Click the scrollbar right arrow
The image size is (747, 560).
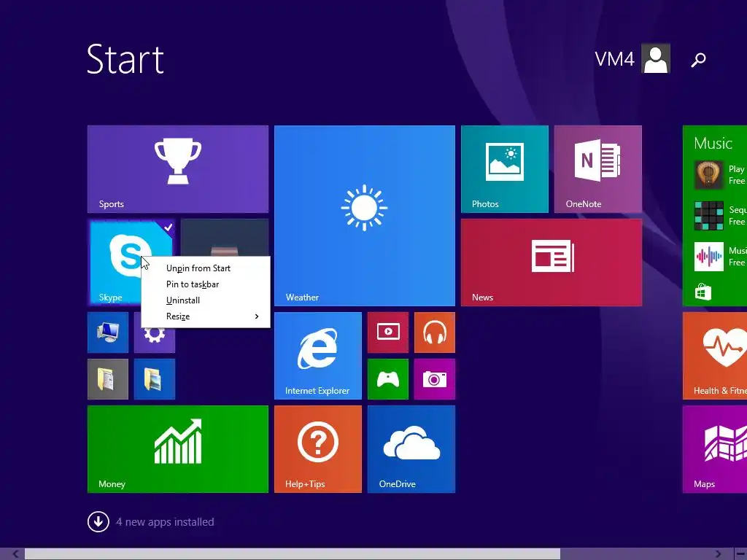tap(718, 554)
